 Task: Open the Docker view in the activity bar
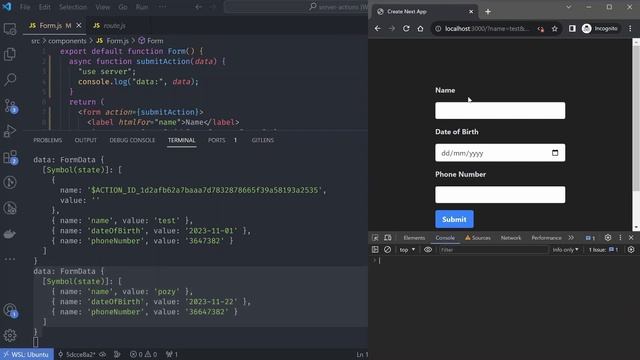point(10,234)
